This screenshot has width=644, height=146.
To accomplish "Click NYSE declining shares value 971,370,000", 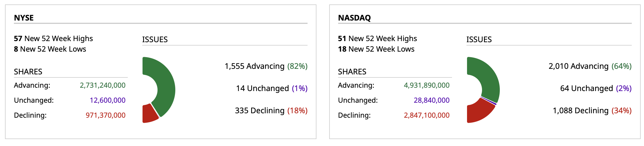I will point(106,115).
